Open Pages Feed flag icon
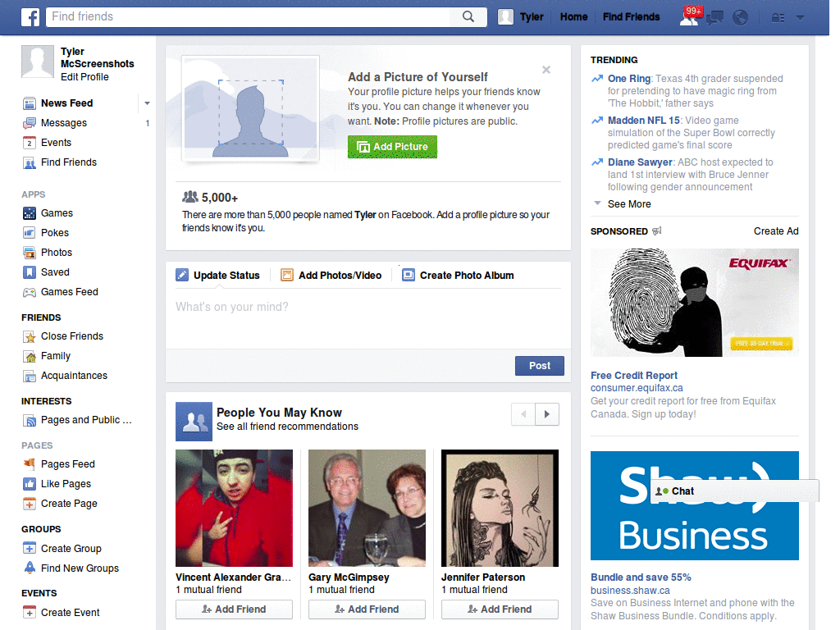 (x=30, y=464)
